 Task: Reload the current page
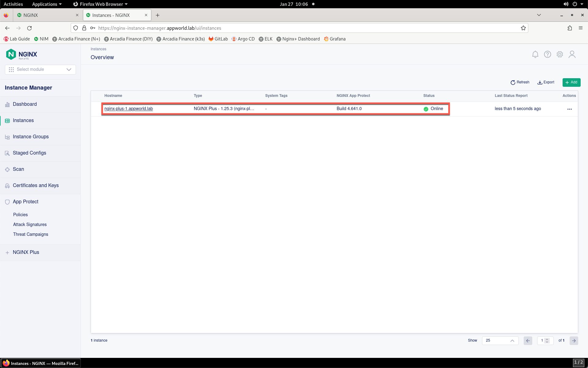[x=29, y=28]
